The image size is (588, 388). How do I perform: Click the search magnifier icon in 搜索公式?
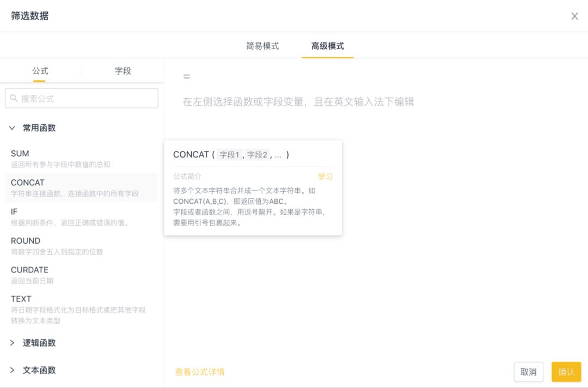pos(14,99)
